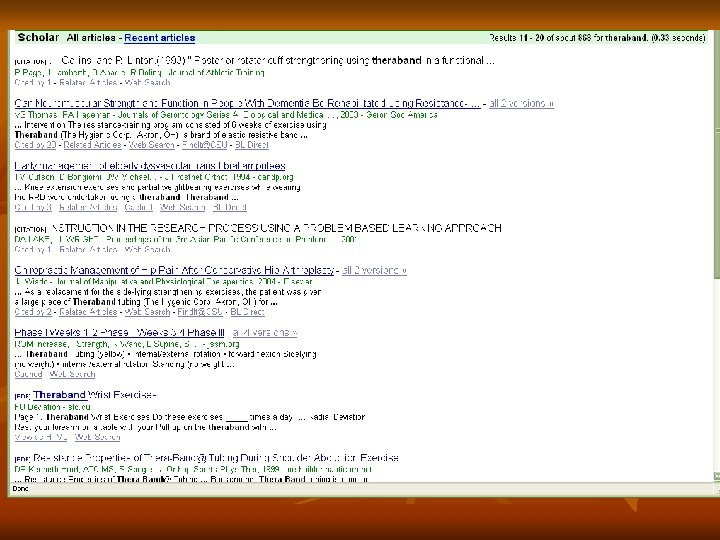Open Early management of elderly dysvascular amputees article
The width and height of the screenshot is (720, 540).
tap(150, 166)
